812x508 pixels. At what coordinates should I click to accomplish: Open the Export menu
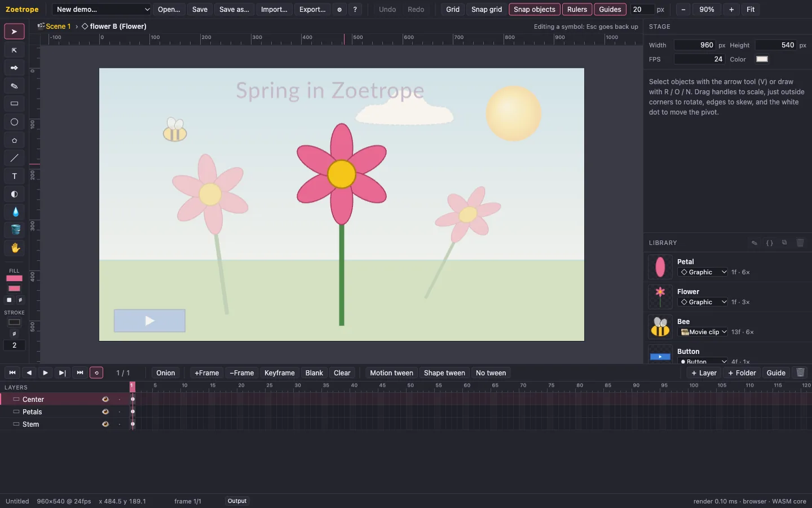pyautogui.click(x=312, y=10)
